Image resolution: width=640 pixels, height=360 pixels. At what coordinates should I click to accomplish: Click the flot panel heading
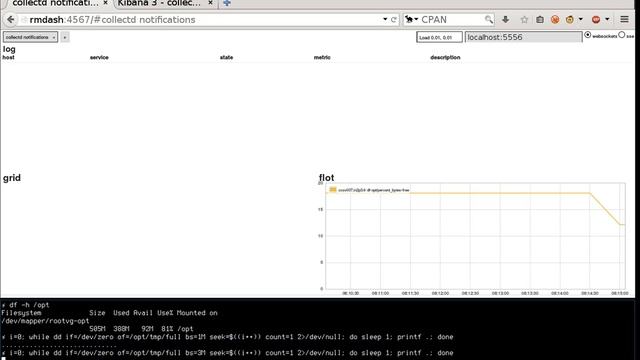(x=326, y=178)
